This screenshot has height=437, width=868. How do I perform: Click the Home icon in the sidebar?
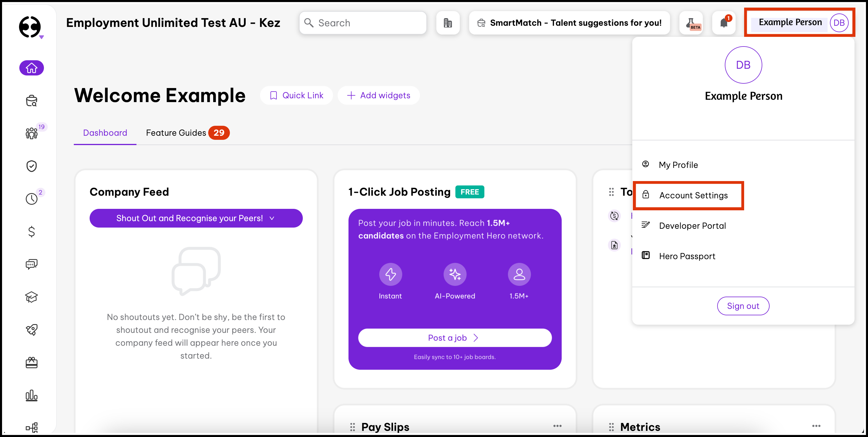click(31, 68)
